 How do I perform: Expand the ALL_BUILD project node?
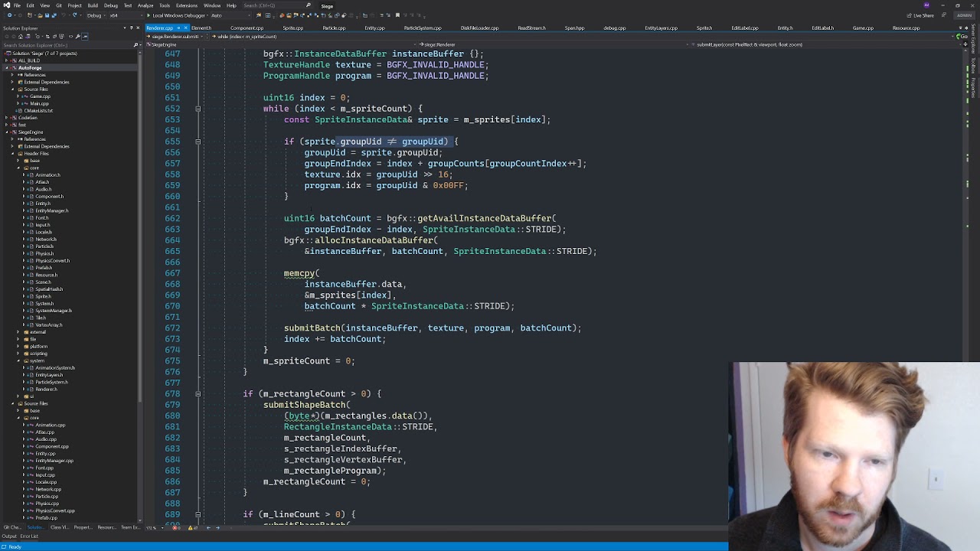(x=7, y=60)
